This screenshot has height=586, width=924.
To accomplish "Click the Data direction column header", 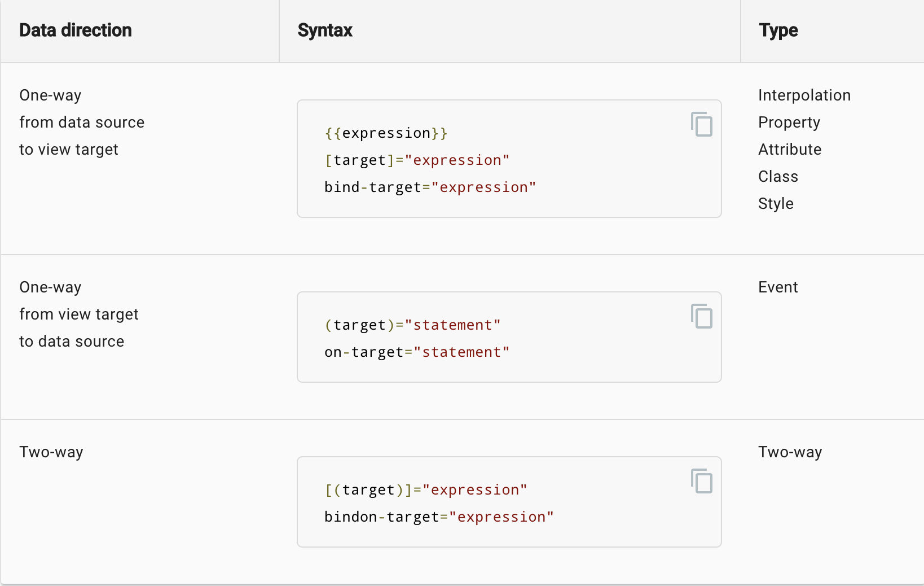I will [76, 30].
